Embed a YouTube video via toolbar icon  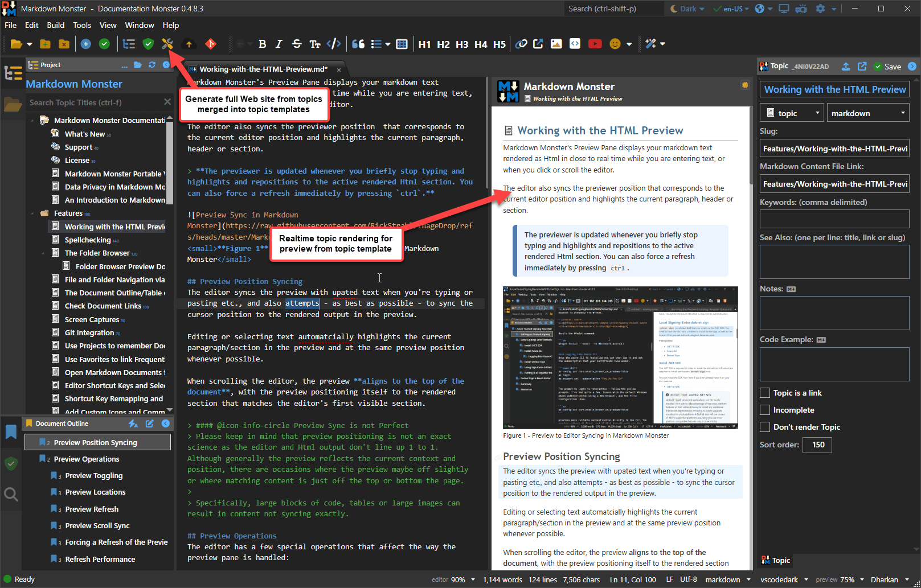click(595, 44)
